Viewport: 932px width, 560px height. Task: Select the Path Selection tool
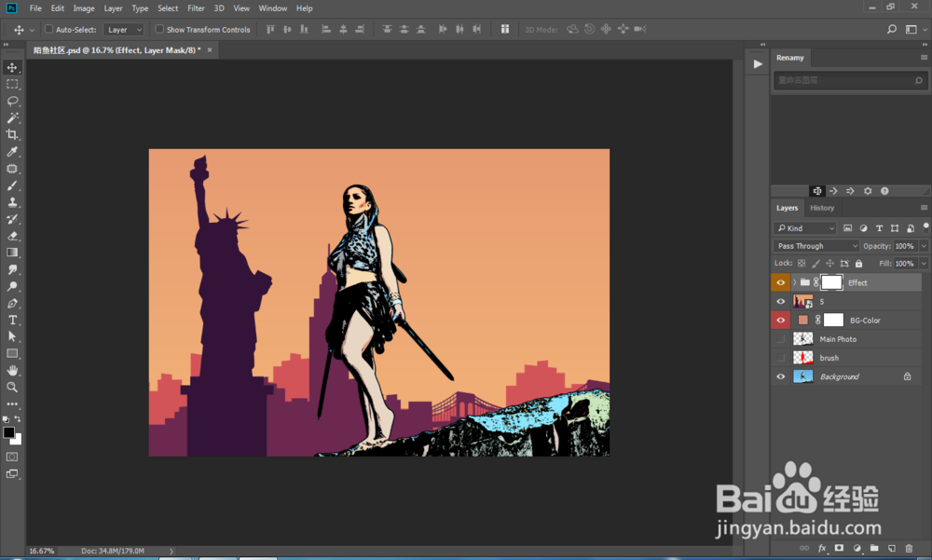pos(12,336)
